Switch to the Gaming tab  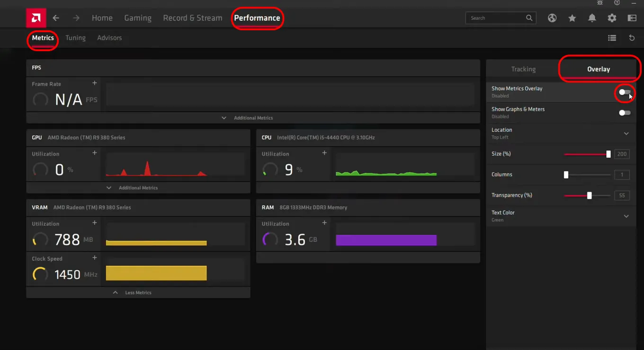pos(138,18)
